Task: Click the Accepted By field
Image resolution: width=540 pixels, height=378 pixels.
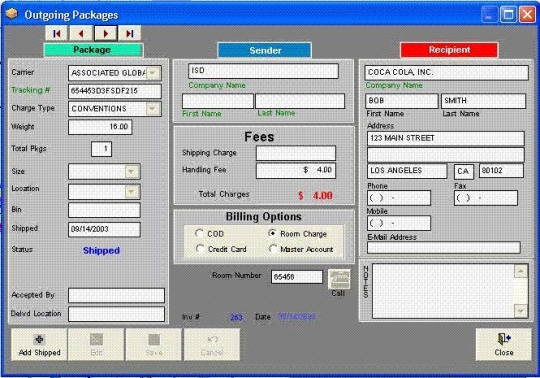Action: [x=116, y=295]
